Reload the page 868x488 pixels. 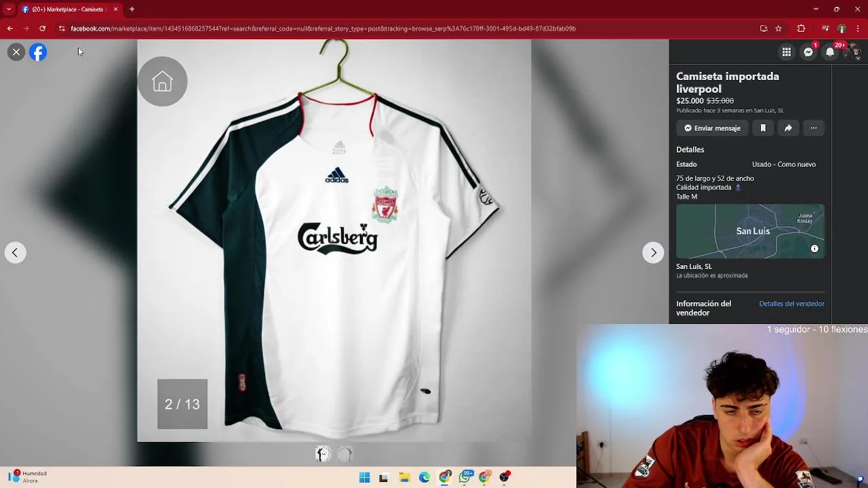pyautogui.click(x=42, y=28)
